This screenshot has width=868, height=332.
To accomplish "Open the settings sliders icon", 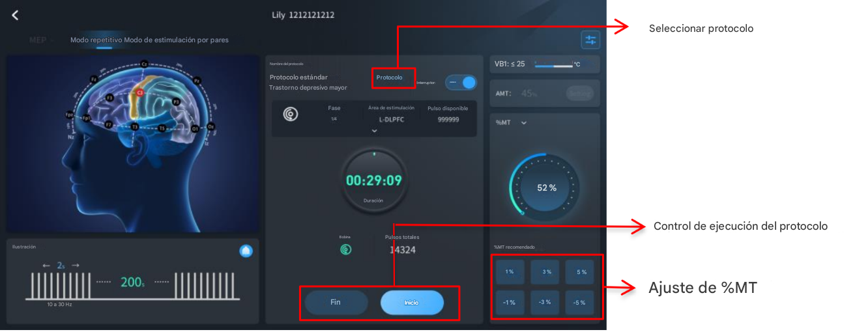I will pyautogui.click(x=590, y=40).
